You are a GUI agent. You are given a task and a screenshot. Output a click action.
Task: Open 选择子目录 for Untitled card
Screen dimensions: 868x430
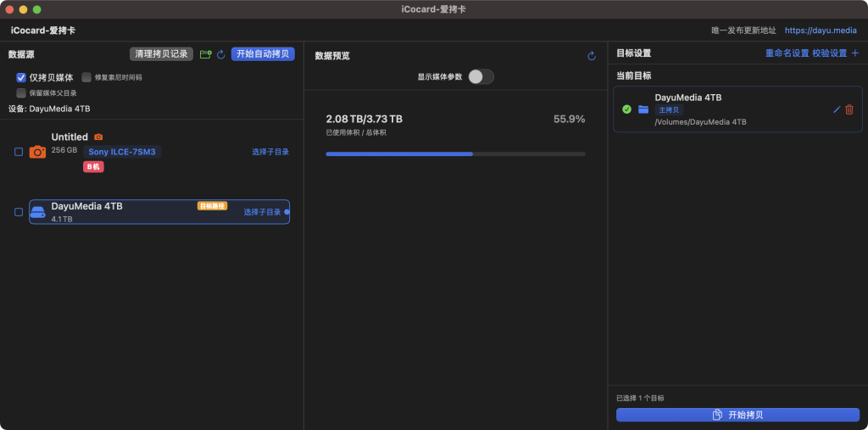point(270,152)
